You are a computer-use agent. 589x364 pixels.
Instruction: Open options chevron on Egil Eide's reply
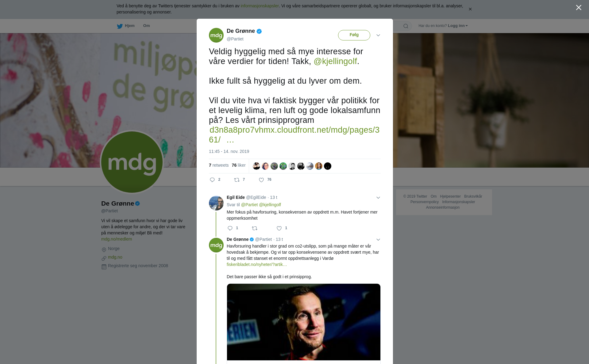[378, 198]
